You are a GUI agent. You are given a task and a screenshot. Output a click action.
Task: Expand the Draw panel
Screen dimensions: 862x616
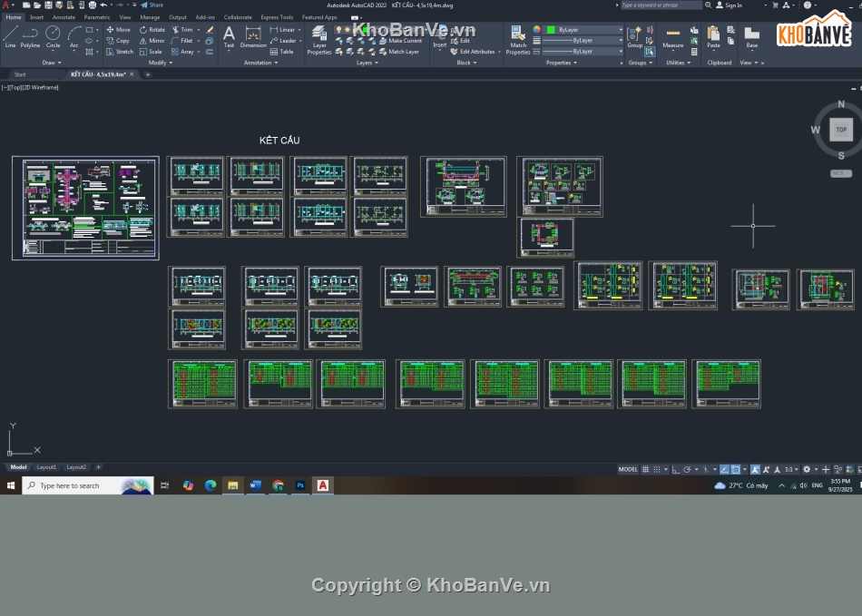pos(50,63)
